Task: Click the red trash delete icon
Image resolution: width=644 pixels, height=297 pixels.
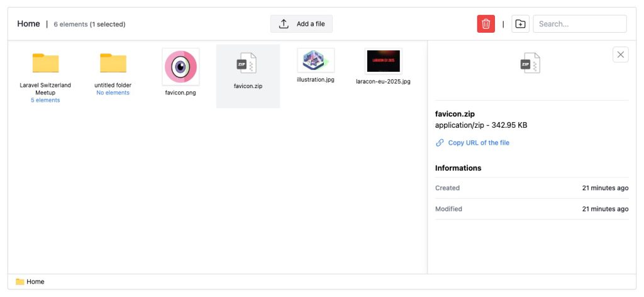Action: pos(486,24)
